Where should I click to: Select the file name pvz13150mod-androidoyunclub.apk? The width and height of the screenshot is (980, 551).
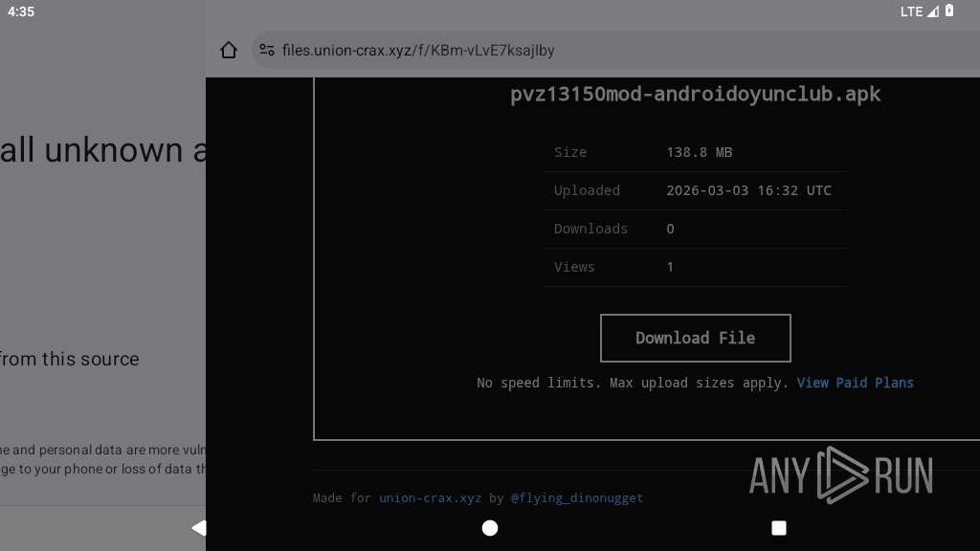pos(695,95)
